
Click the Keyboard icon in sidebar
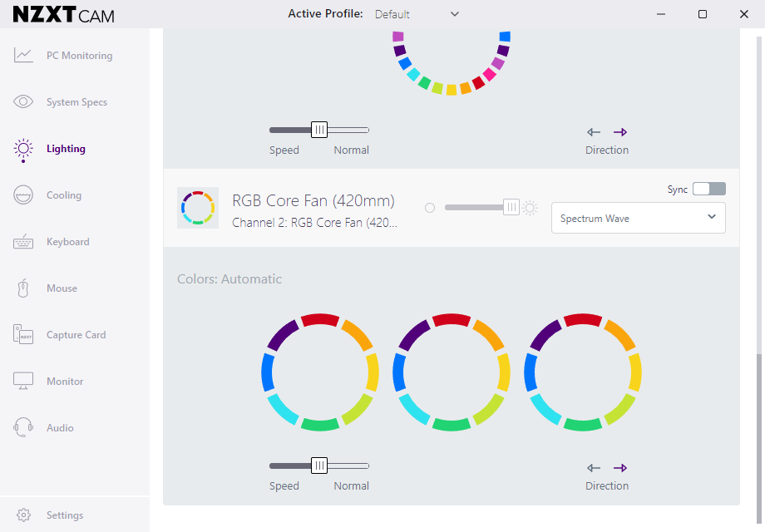tap(23, 242)
